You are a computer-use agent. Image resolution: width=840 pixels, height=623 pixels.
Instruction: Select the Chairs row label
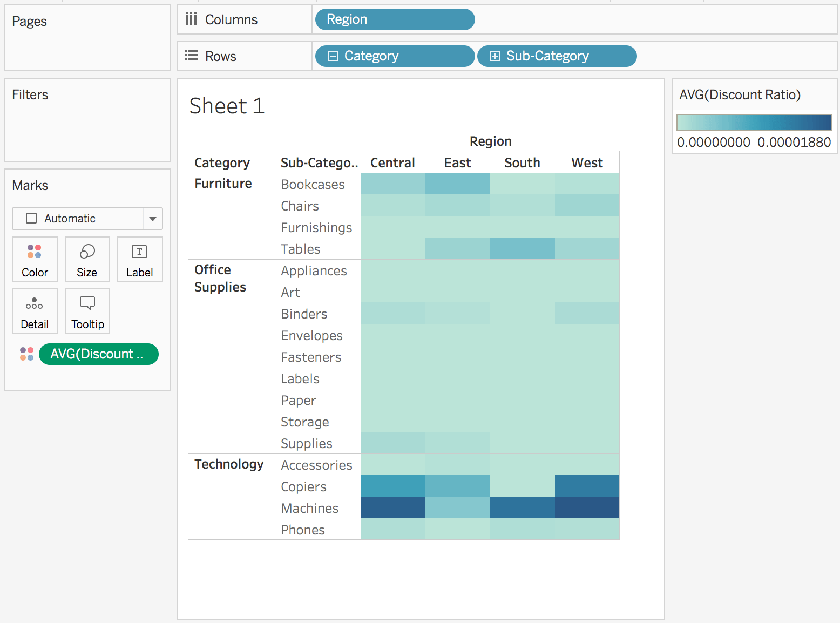click(300, 206)
